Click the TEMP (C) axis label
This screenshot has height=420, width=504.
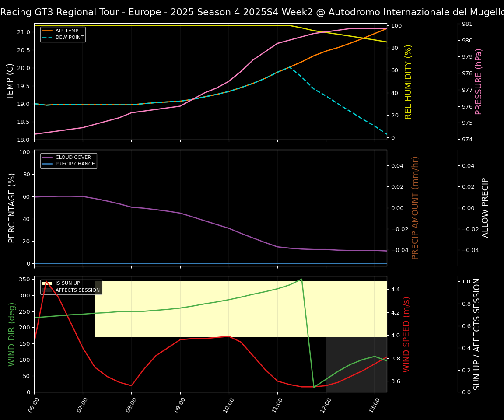click(x=10, y=81)
